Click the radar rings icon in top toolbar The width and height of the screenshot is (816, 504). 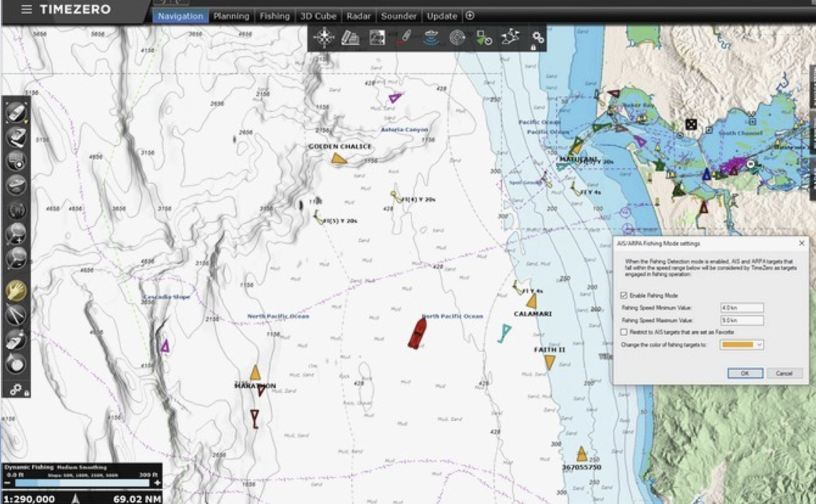458,38
